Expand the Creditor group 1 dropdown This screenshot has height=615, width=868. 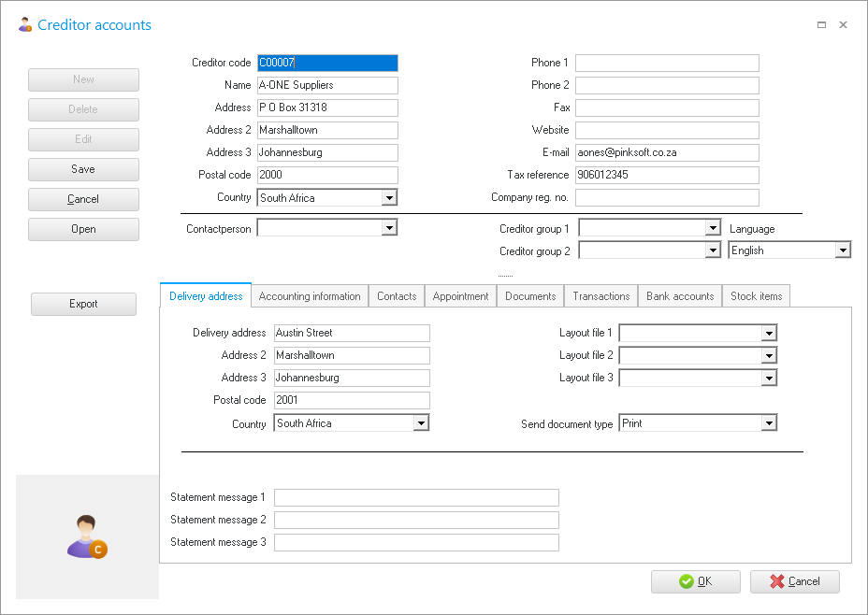(x=711, y=228)
